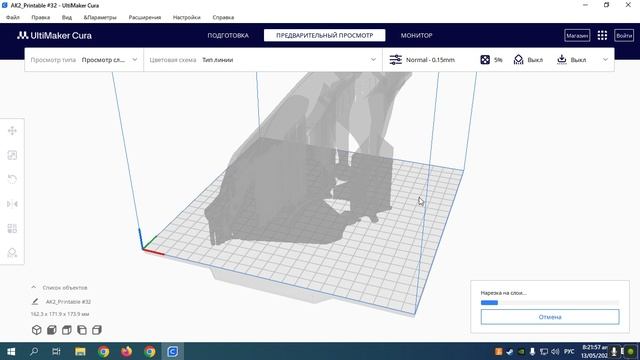Switch to 3D perspective camera view
Screen dimensions: 640x360
pyautogui.click(x=37, y=330)
